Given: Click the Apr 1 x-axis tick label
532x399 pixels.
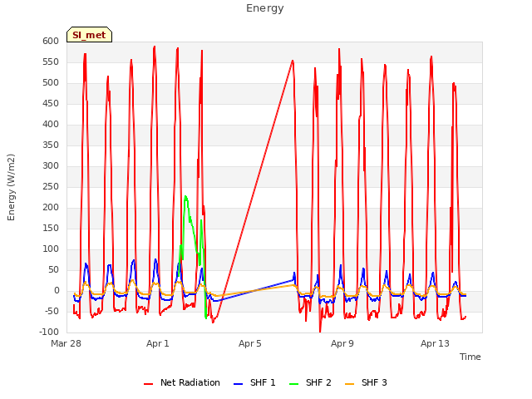Looking at the screenshot, I should pos(158,343).
